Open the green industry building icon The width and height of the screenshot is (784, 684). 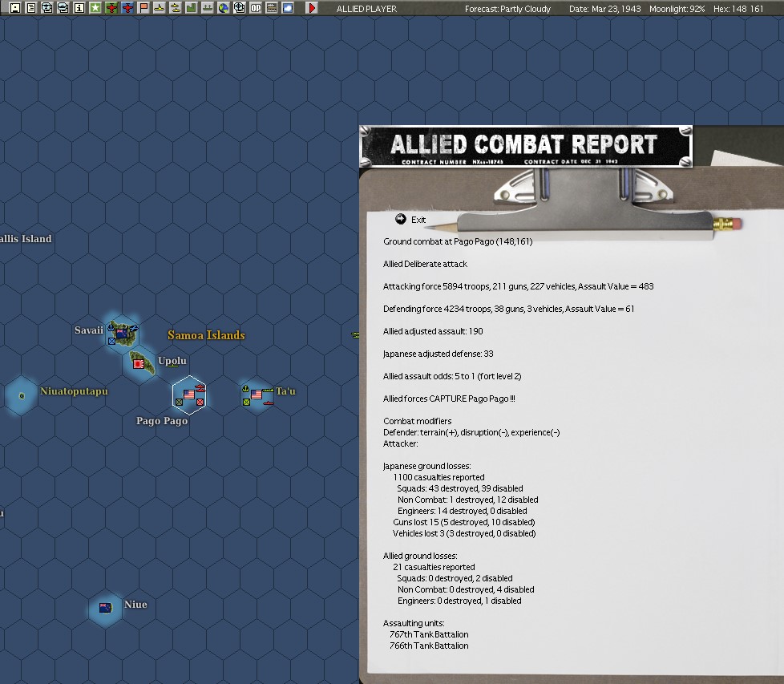pyautogui.click(x=191, y=7)
